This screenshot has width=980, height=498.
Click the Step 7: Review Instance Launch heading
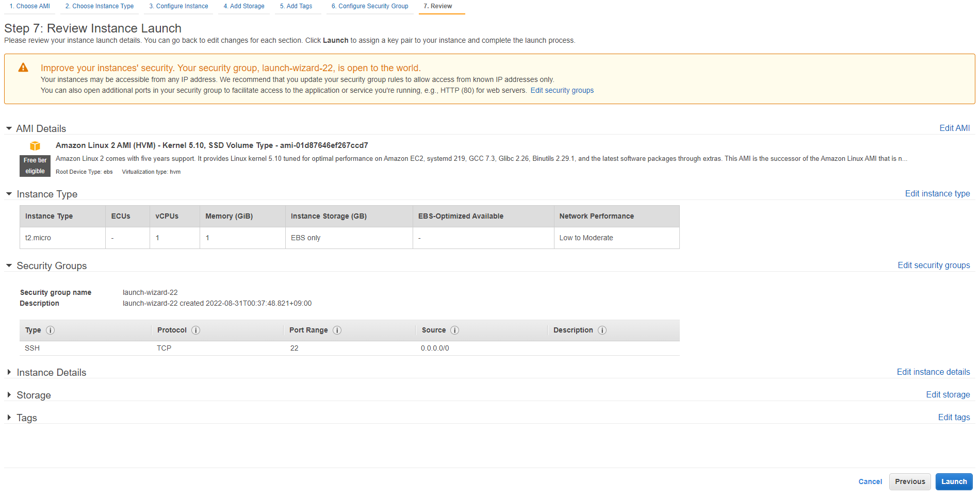[x=93, y=28]
